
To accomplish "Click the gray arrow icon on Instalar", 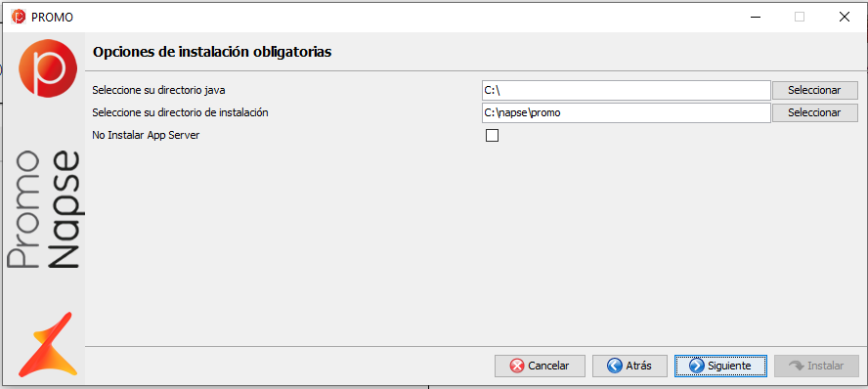I will point(796,366).
